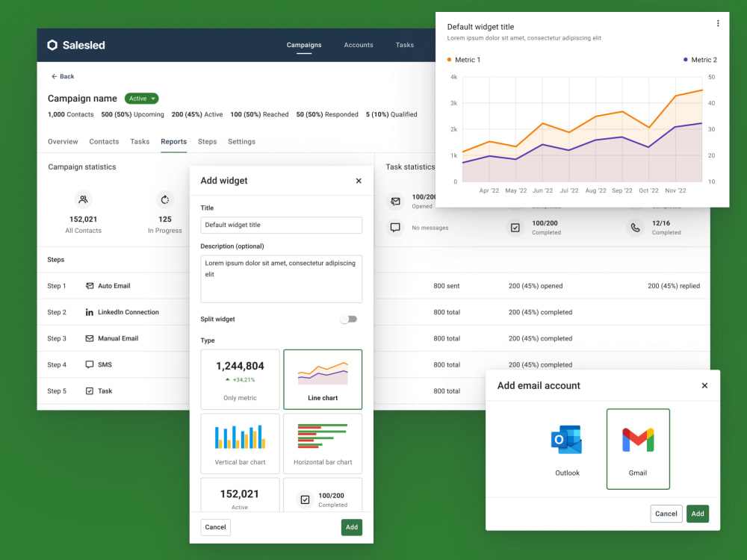Click '1,000 Contacts' summary text
Image resolution: width=747 pixels, height=560 pixels.
pos(70,114)
